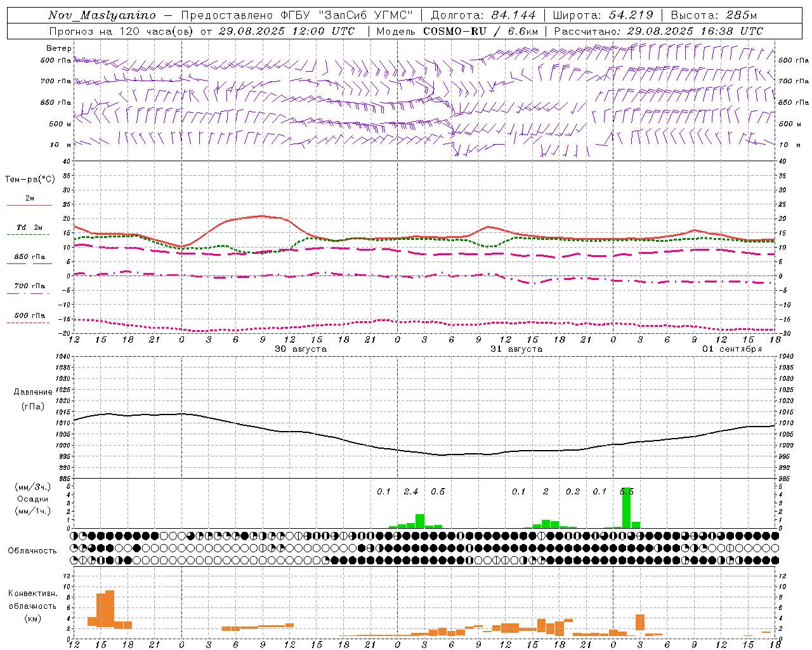Click the 01 сентября date label

(x=732, y=349)
